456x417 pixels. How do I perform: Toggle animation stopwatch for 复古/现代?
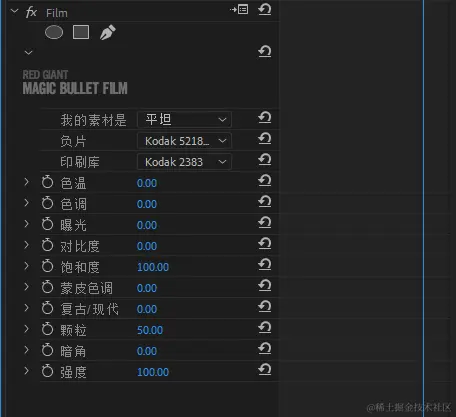47,308
